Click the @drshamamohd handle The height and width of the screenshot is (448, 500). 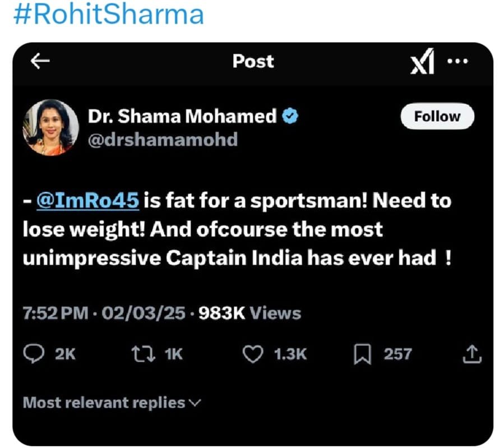tap(163, 138)
